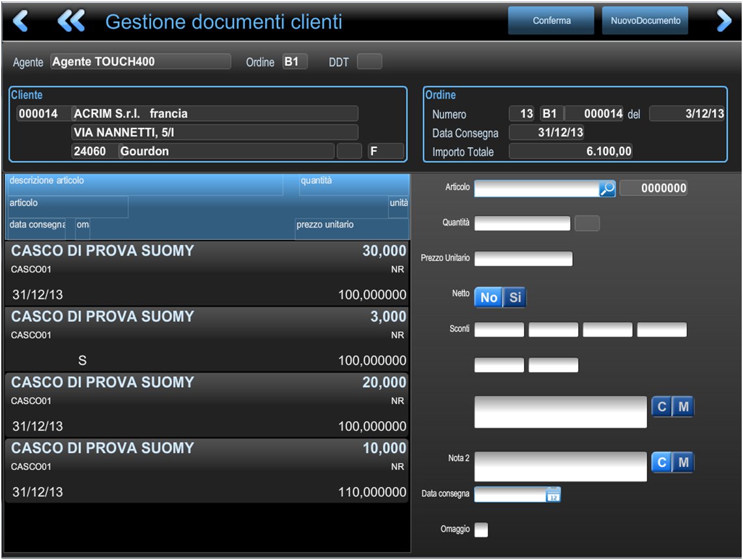
Task: Select the CASCO DI PROVA SUOMY row with quantity 3,000
Action: pyautogui.click(x=207, y=339)
